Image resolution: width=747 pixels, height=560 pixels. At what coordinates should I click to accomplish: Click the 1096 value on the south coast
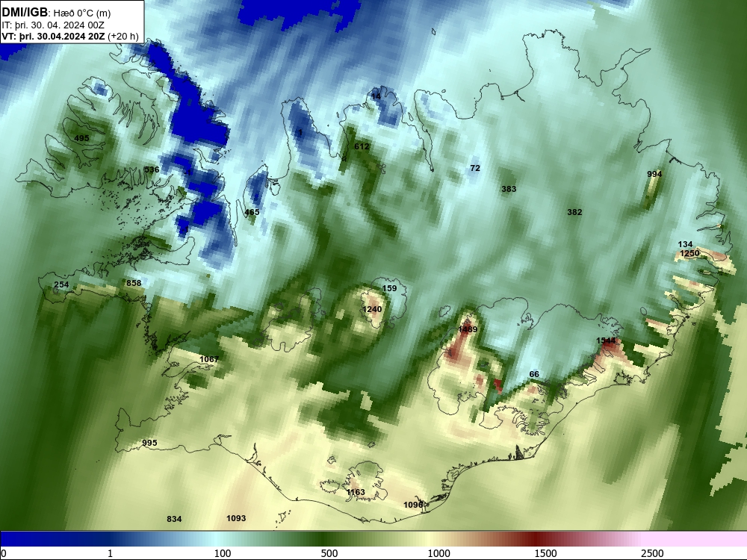(x=413, y=505)
